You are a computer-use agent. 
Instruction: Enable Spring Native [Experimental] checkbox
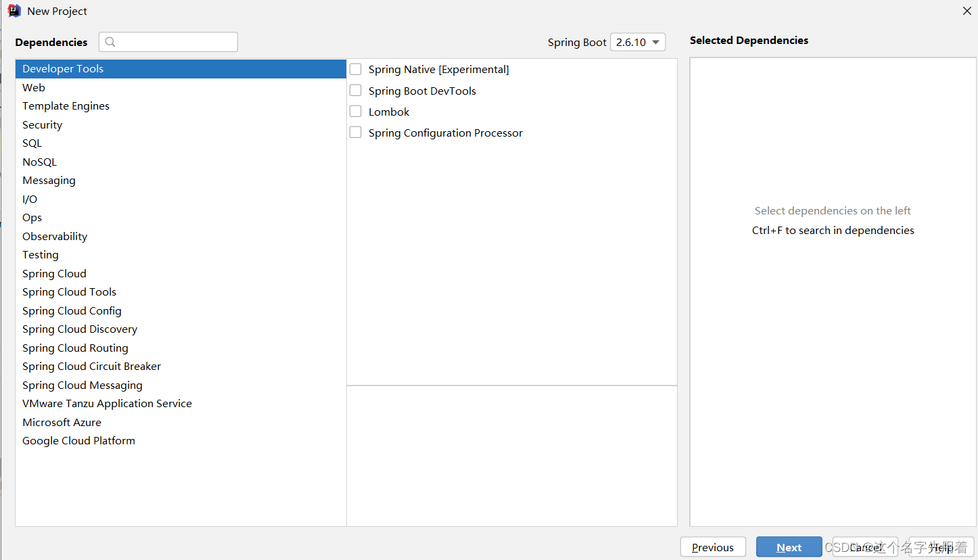(355, 69)
